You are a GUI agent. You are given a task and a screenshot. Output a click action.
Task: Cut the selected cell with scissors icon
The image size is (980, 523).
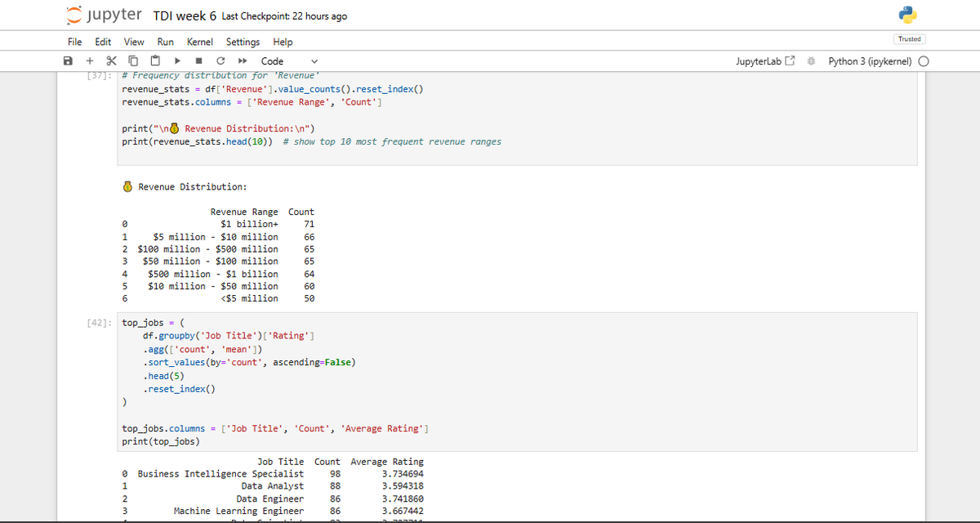coord(110,61)
